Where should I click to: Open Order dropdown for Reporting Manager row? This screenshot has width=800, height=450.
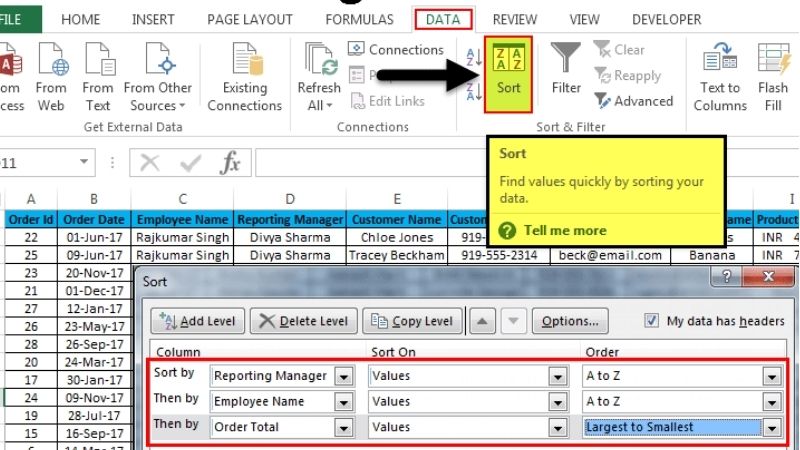[772, 376]
